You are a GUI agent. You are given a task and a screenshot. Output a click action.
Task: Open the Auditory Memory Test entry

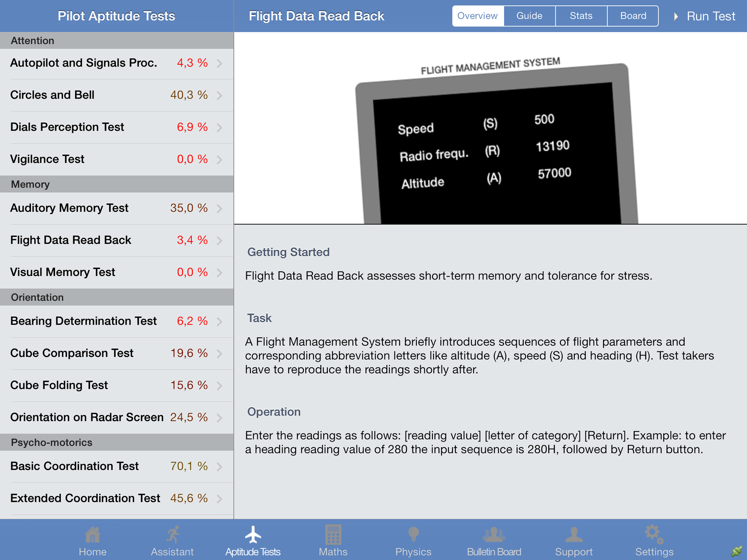click(69, 208)
